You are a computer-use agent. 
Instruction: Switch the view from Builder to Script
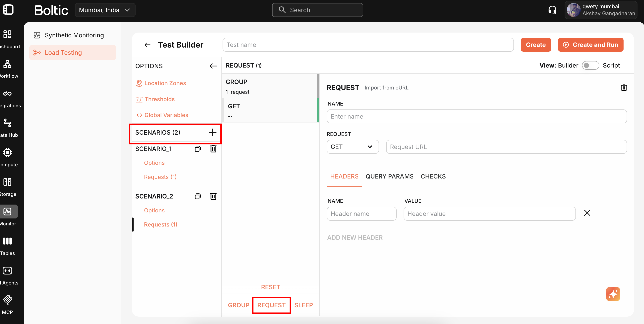[x=590, y=65]
